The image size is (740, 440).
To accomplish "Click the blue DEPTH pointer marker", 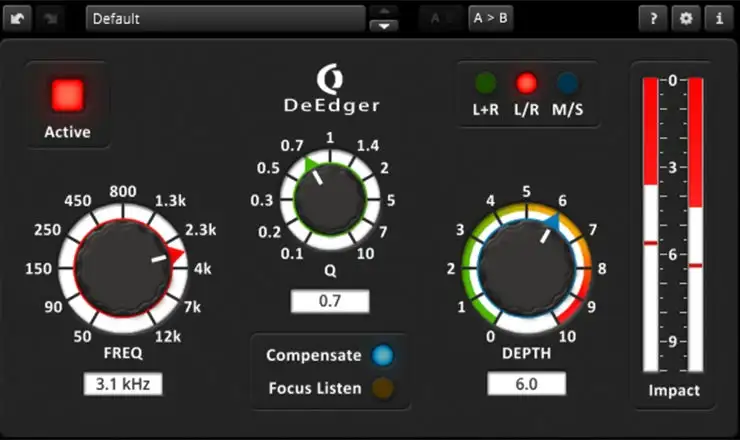I will click(553, 221).
